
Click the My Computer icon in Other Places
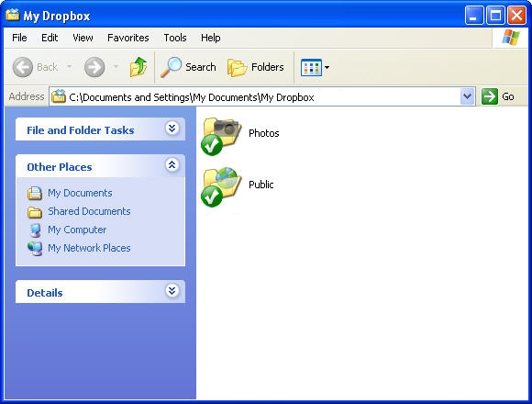click(x=35, y=230)
